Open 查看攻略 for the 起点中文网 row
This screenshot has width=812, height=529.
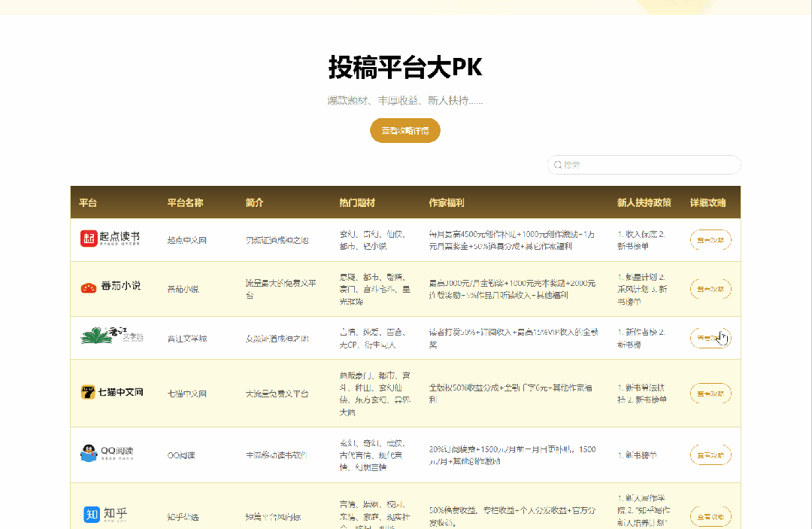point(710,240)
